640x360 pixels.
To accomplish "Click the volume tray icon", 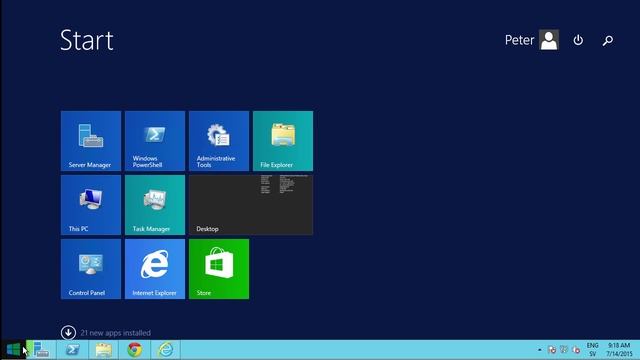I will click(x=576, y=350).
